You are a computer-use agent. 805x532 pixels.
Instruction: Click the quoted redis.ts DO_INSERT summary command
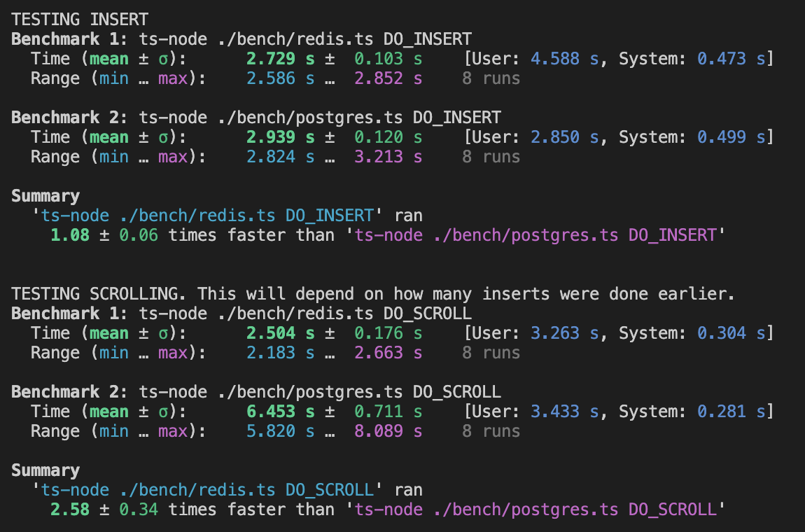point(207,215)
